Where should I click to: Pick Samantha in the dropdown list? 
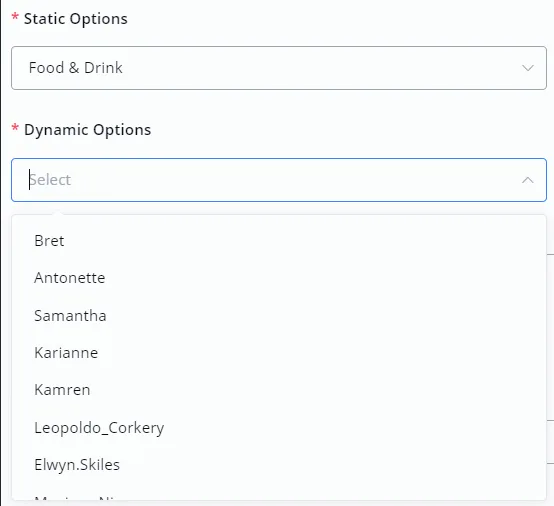pos(279,316)
